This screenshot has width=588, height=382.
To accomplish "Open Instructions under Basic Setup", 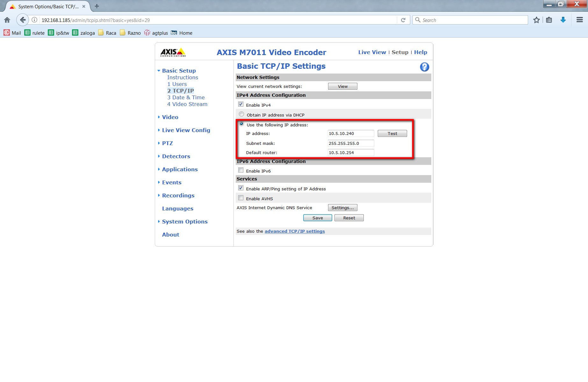I will 183,77.
